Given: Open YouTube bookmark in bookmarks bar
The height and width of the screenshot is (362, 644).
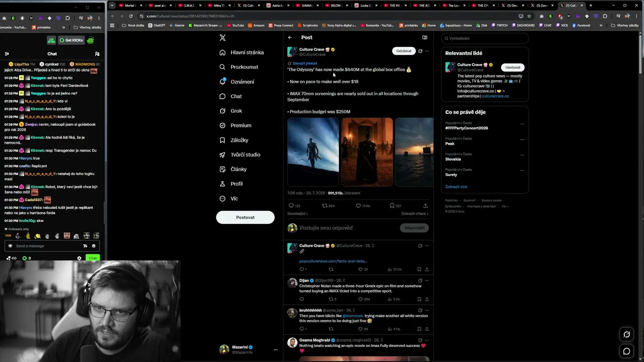Looking at the screenshot, I should [236, 25].
